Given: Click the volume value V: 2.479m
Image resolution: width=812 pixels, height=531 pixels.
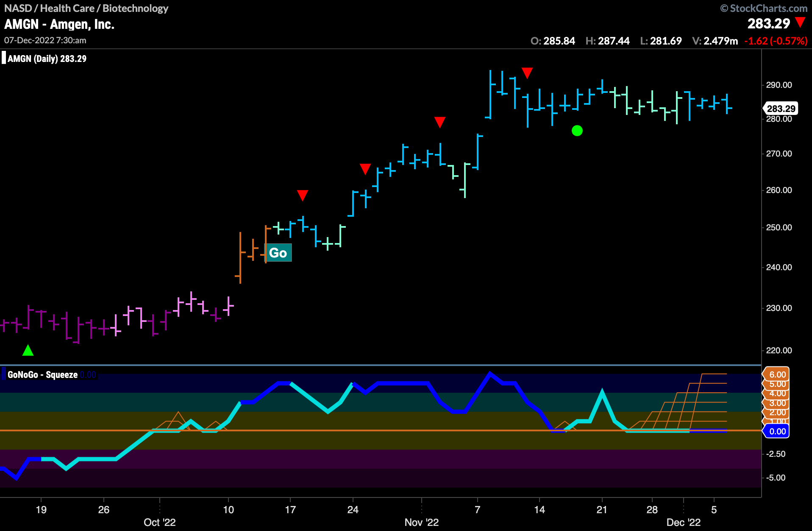Looking at the screenshot, I should coord(715,41).
